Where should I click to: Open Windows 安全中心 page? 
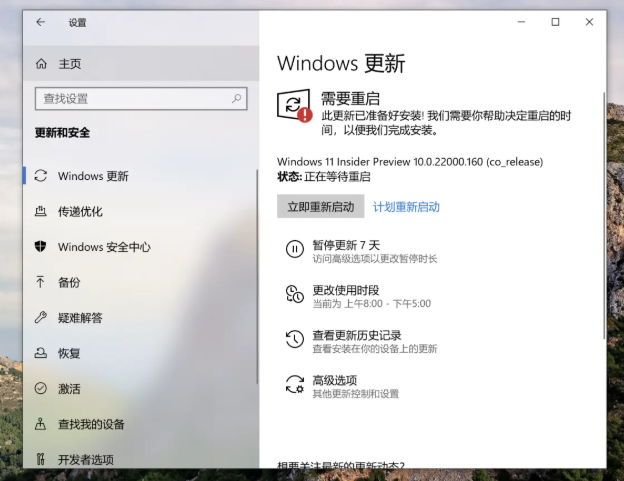pos(140,247)
